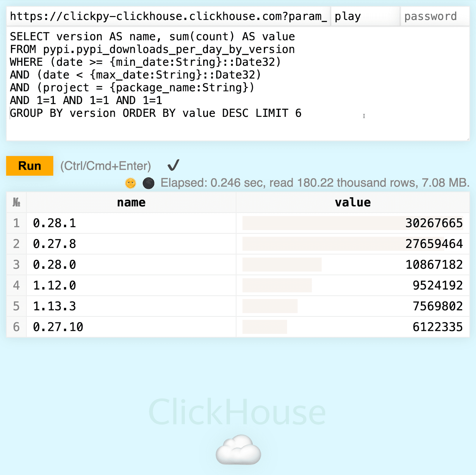Click the Elapsed query statistics text

(315, 183)
